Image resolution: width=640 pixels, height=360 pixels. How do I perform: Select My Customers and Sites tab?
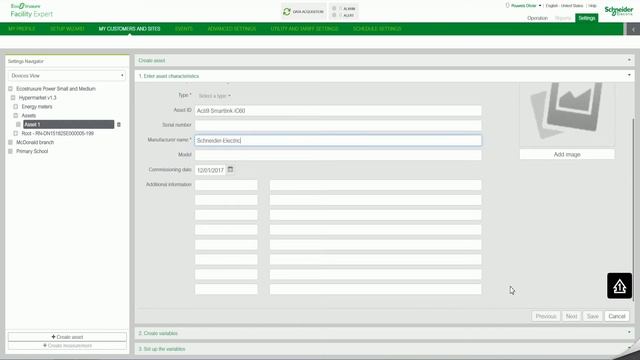click(x=129, y=29)
